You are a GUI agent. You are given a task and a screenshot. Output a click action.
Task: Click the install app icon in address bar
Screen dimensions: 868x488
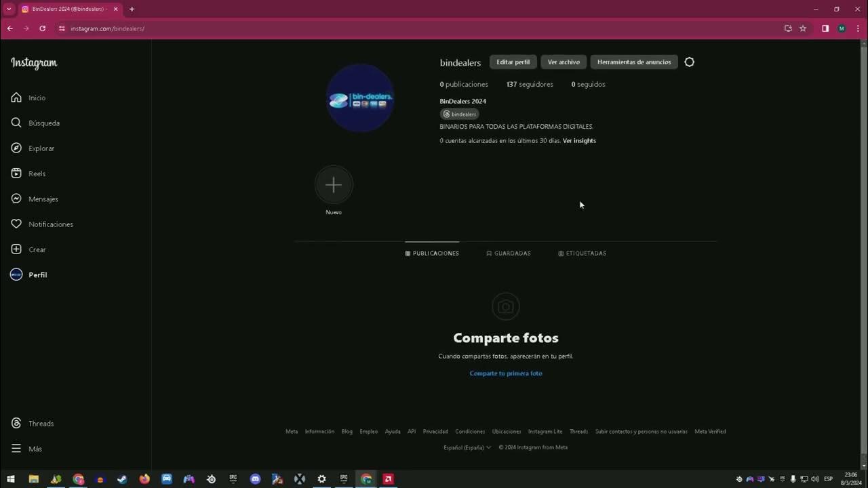click(x=788, y=28)
